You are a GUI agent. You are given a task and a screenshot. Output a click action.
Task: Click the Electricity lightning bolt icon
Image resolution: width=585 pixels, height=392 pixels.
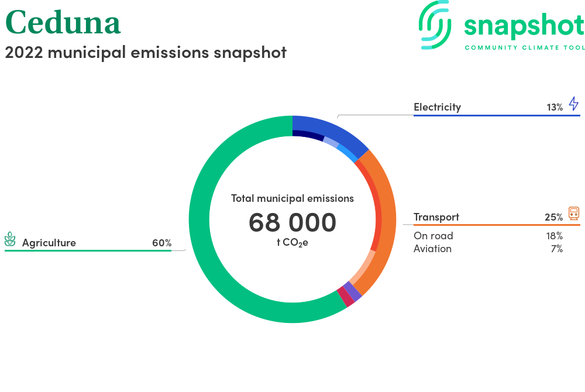click(573, 104)
